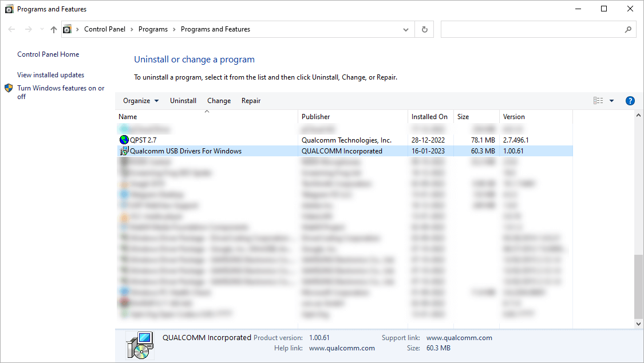Click the installer disc icon in details pane
This screenshot has height=363, width=644.
[x=140, y=345]
